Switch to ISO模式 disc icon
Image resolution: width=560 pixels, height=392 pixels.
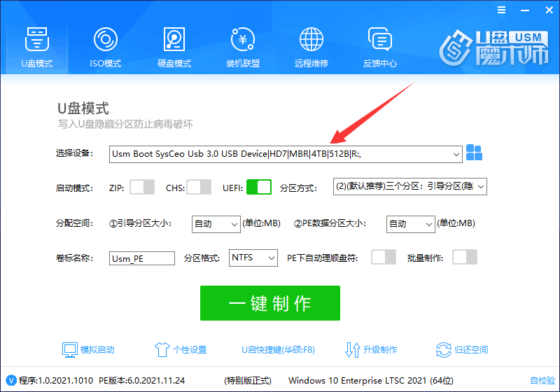pyautogui.click(x=106, y=39)
